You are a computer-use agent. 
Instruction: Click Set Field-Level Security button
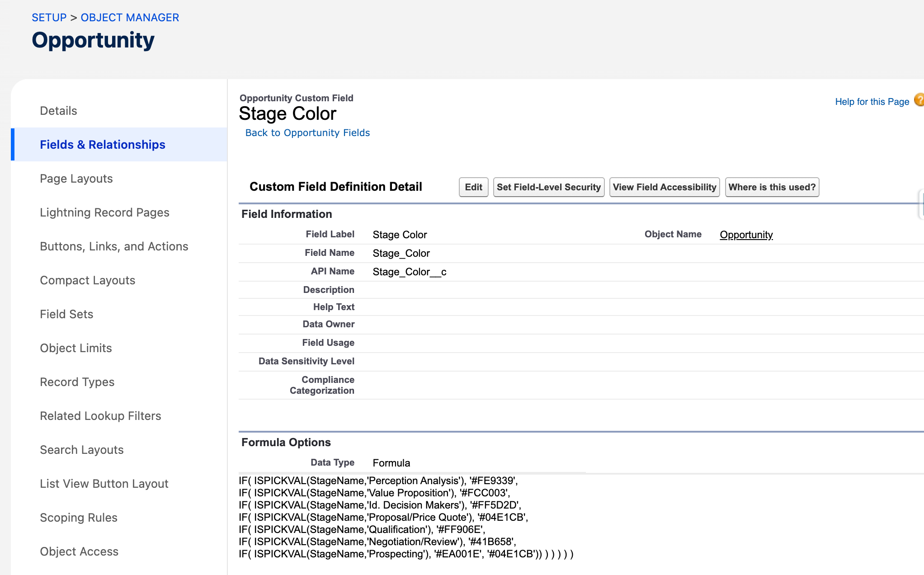[548, 187]
